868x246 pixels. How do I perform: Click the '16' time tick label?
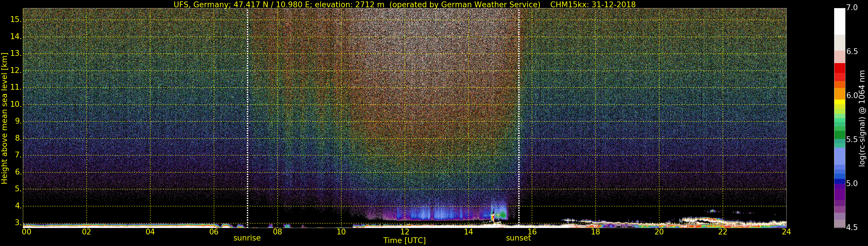tap(532, 232)
